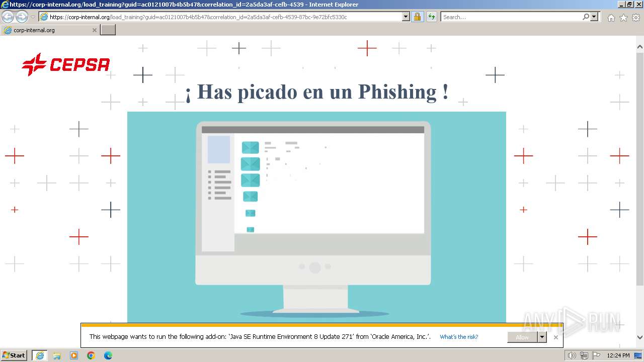The height and width of the screenshot is (362, 644).
Task: Select the corp-internal.org tab
Action: tap(49, 30)
